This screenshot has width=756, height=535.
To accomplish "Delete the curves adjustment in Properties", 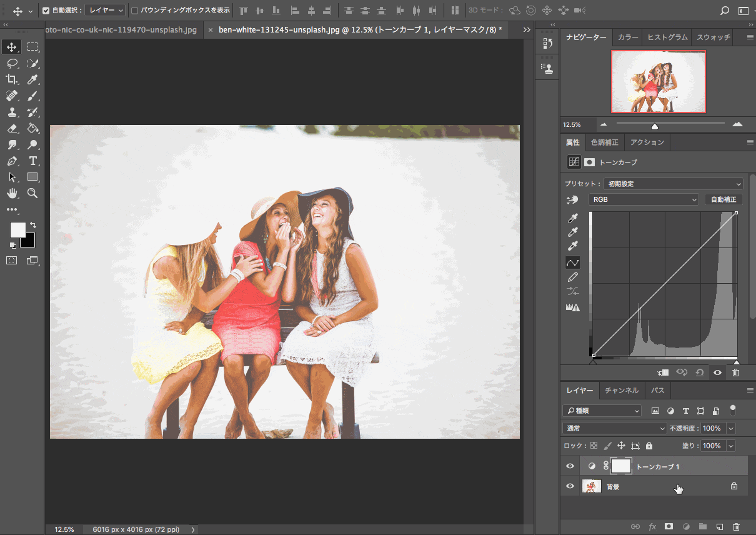I will [735, 372].
